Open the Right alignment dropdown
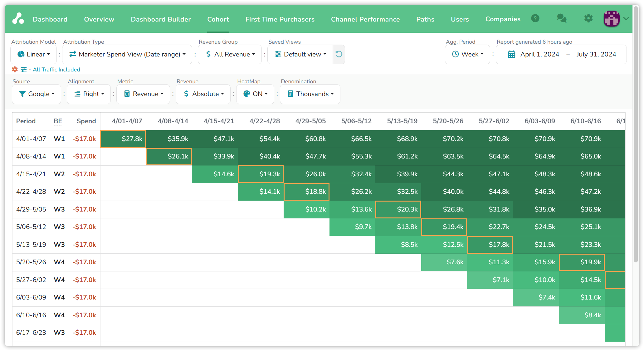Screen dimensions: 644x351 click(89, 94)
